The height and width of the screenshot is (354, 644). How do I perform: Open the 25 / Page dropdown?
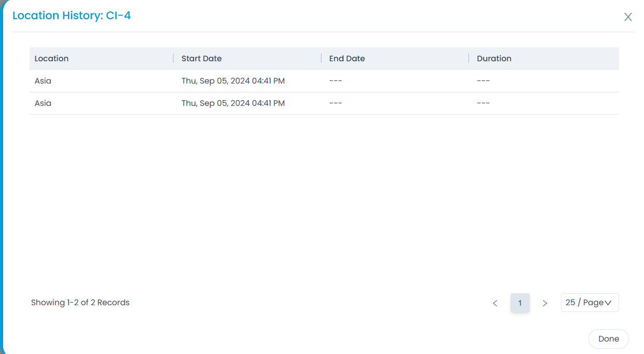(x=589, y=303)
